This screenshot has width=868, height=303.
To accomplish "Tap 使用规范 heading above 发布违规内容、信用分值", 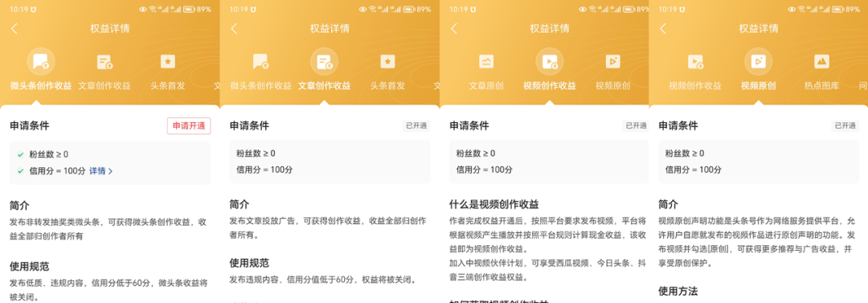I will [249, 263].
